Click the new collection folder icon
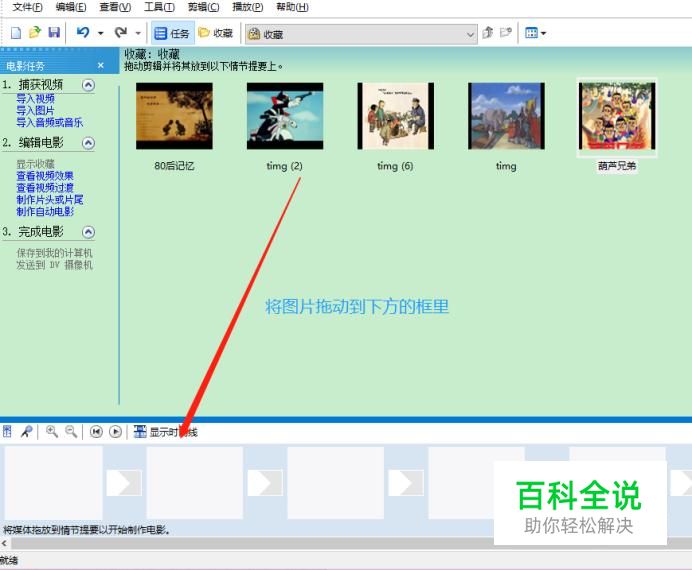 pyautogui.click(x=505, y=33)
